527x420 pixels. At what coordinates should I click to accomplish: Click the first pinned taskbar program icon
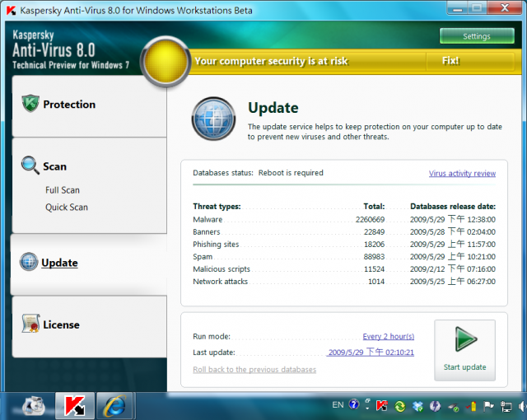click(x=34, y=406)
